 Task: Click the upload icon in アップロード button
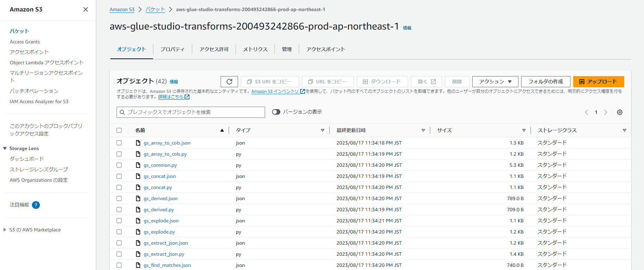coord(582,82)
